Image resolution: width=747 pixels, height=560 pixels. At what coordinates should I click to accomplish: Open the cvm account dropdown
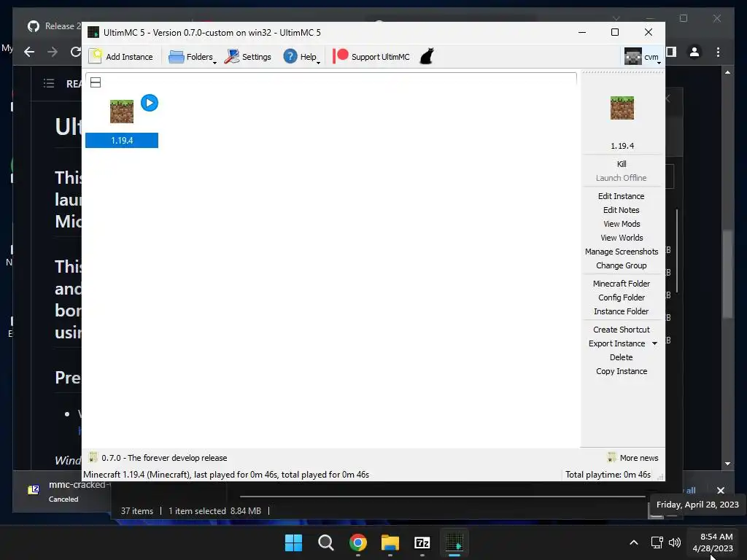(x=643, y=57)
